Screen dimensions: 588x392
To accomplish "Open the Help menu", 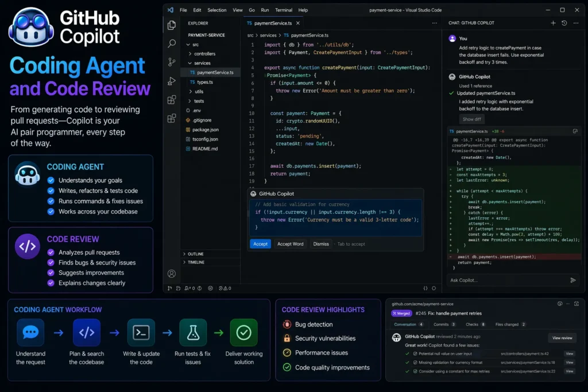I will tap(303, 10).
